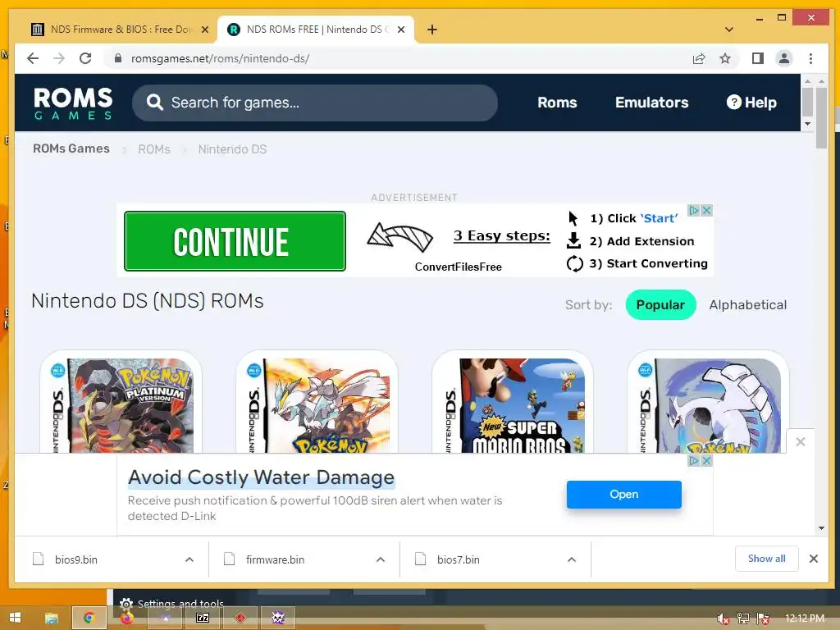840x630 pixels.
Task: Switch to NDS Firmware & BIOS tab
Action: click(120, 30)
